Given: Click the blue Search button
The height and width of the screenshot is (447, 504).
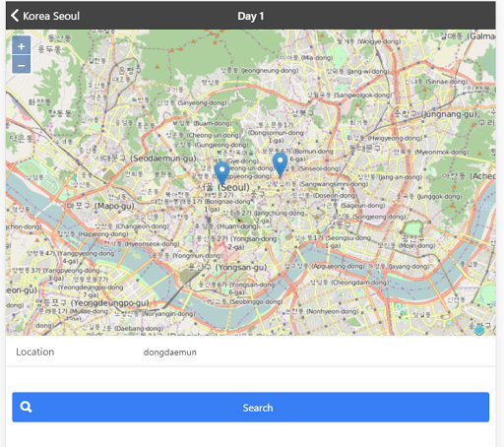Looking at the screenshot, I should (251, 407).
